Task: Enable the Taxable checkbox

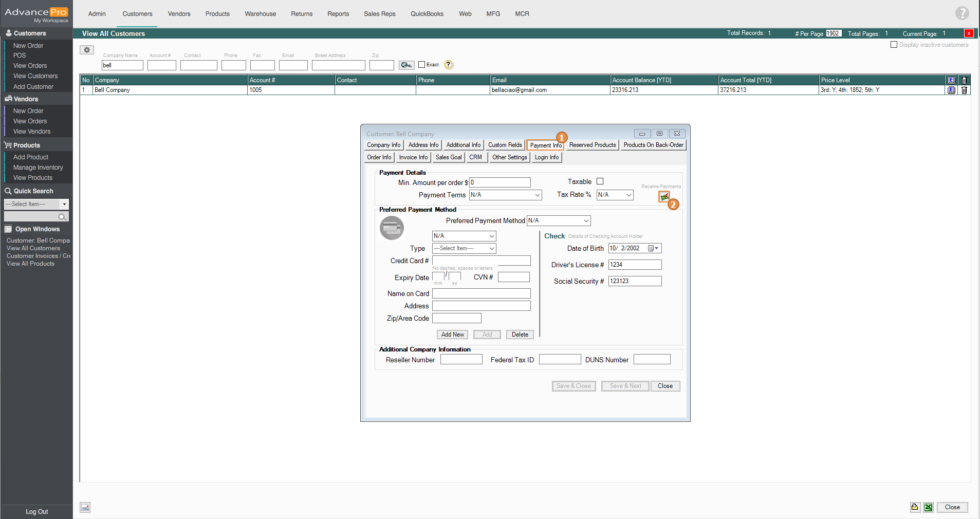Action: [600, 181]
